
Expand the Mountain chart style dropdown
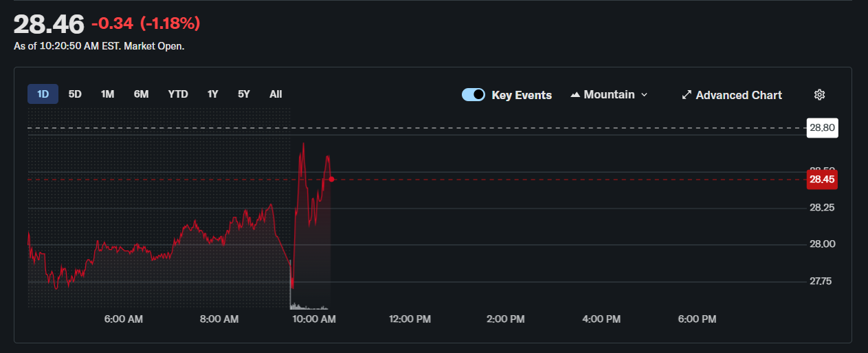[x=644, y=95]
